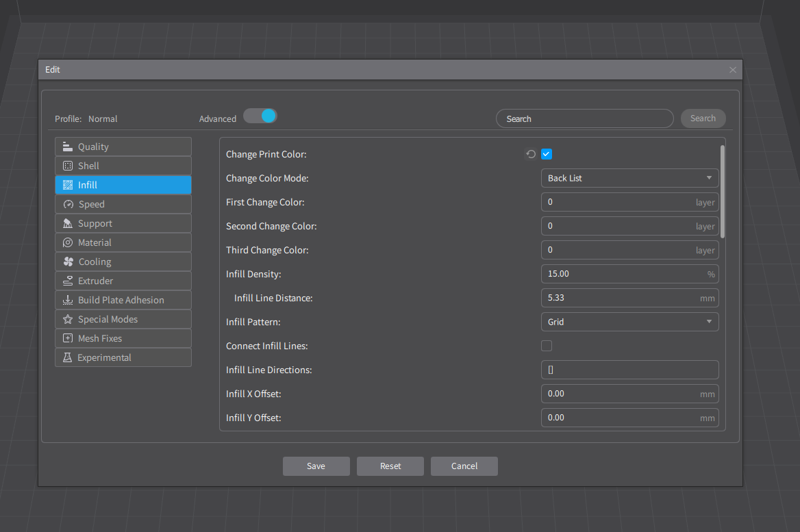The height and width of the screenshot is (532, 800).
Task: Reset Change Print Color with revert icon
Action: (531, 154)
